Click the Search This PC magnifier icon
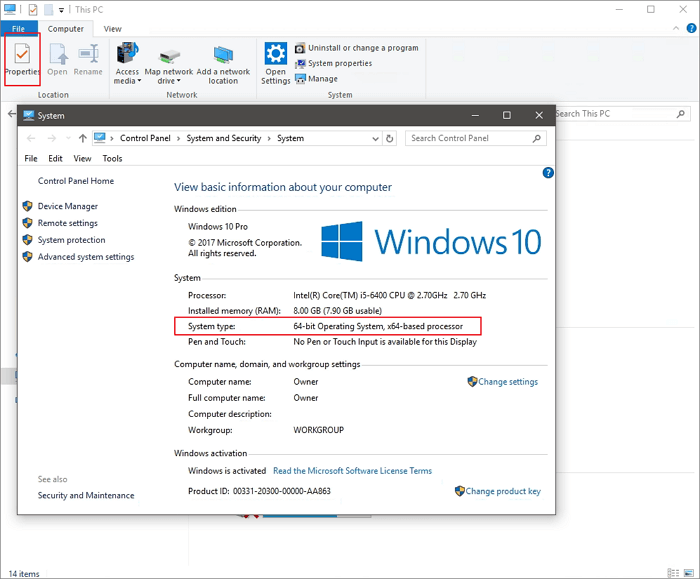This screenshot has height=579, width=700. click(x=680, y=114)
